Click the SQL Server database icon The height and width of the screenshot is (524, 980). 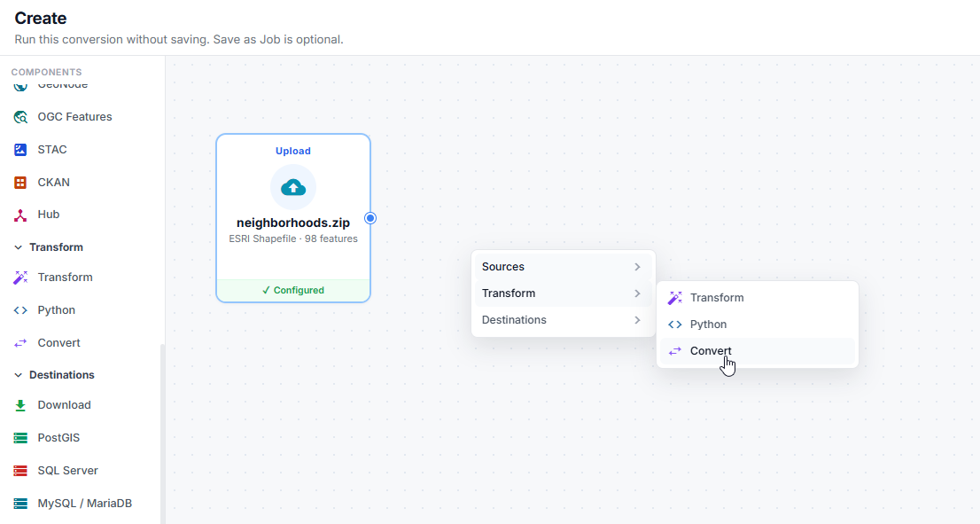click(x=20, y=470)
